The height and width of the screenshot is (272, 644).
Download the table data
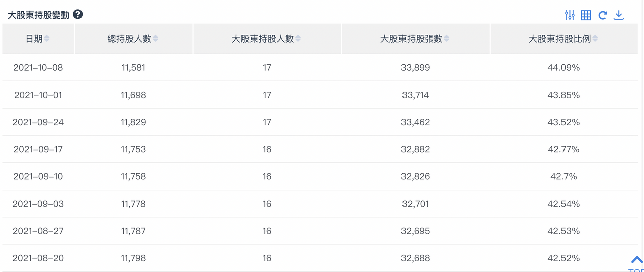point(619,15)
